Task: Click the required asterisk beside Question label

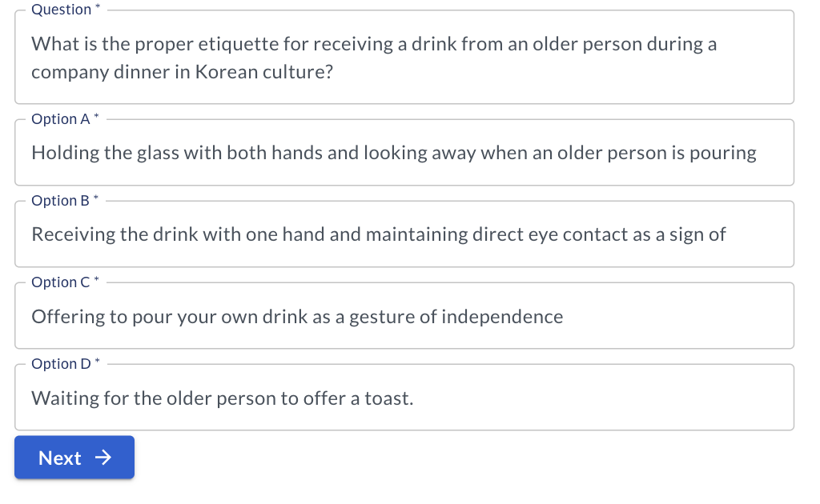Action: tap(98, 8)
